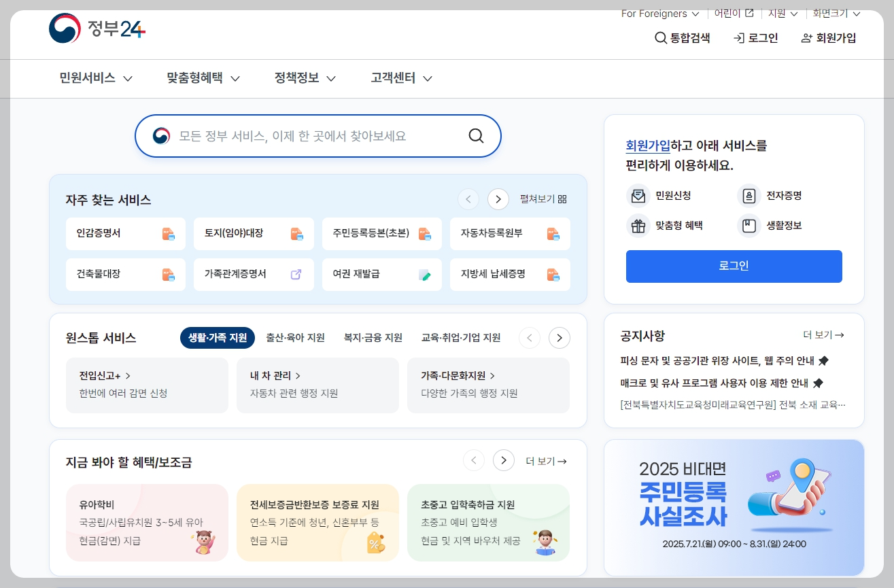Click the 맞춤형 혜택 gift icon
This screenshot has height=588, width=894.
pyautogui.click(x=638, y=226)
